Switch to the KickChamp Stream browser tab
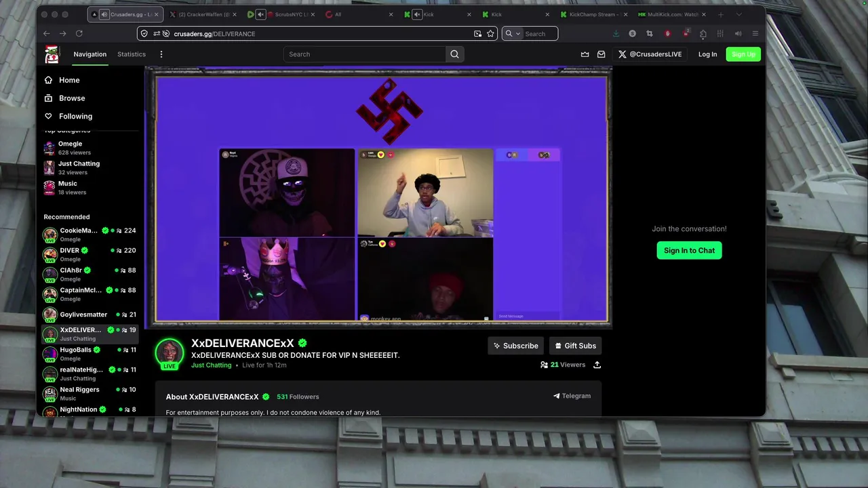 (593, 14)
